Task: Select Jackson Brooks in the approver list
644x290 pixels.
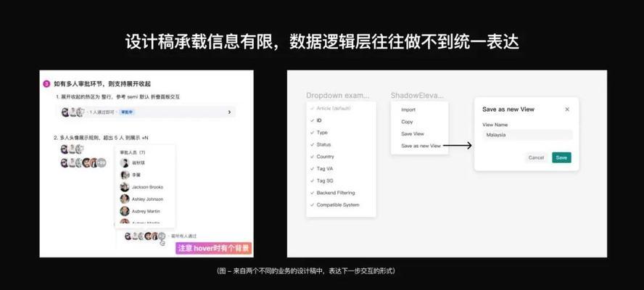Action: [147, 187]
